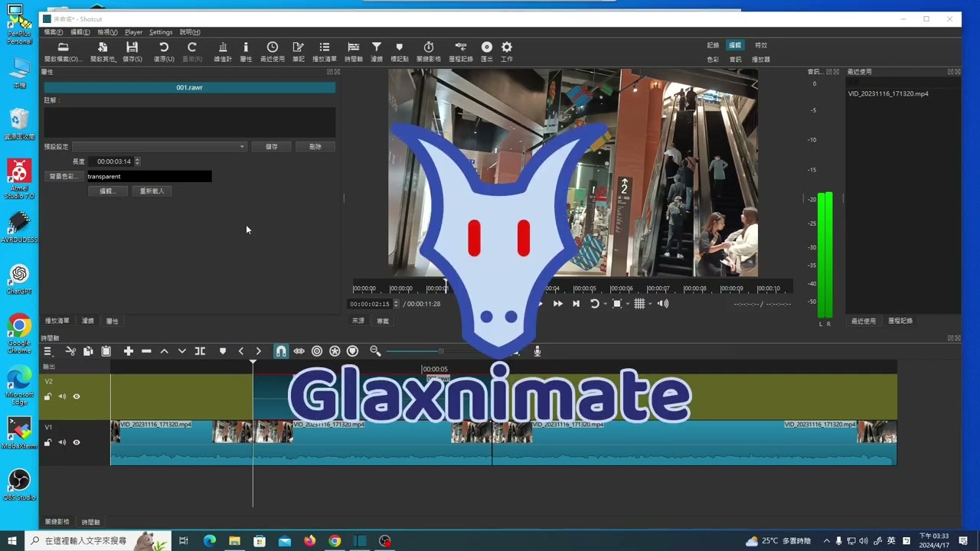Mute track V2 speaker icon

[x=62, y=396]
